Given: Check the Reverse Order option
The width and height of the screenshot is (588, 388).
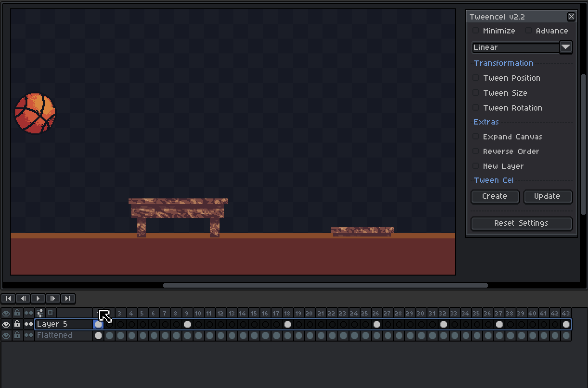Looking at the screenshot, I should [x=475, y=151].
